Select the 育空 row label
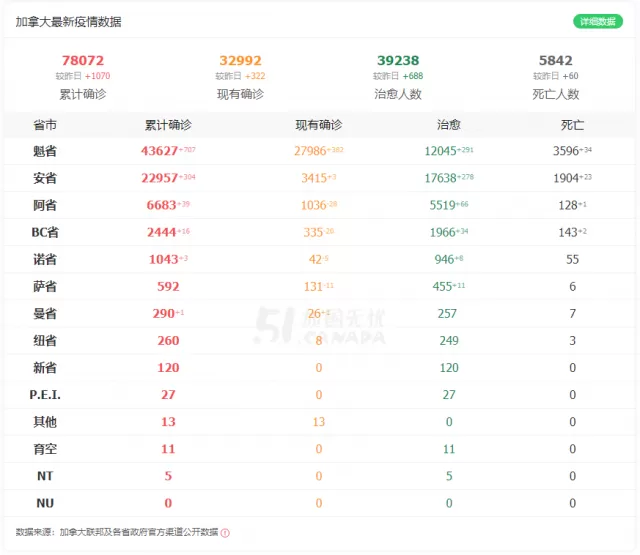 pos(45,449)
